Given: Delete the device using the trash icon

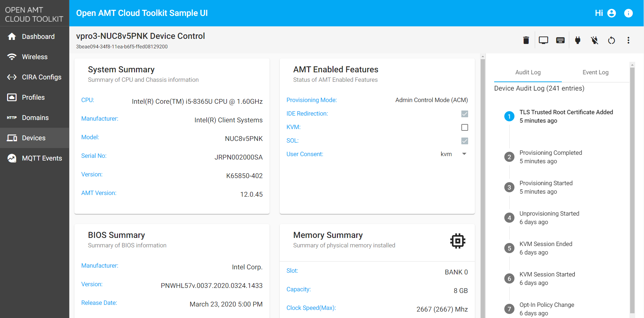Looking at the screenshot, I should pyautogui.click(x=526, y=40).
